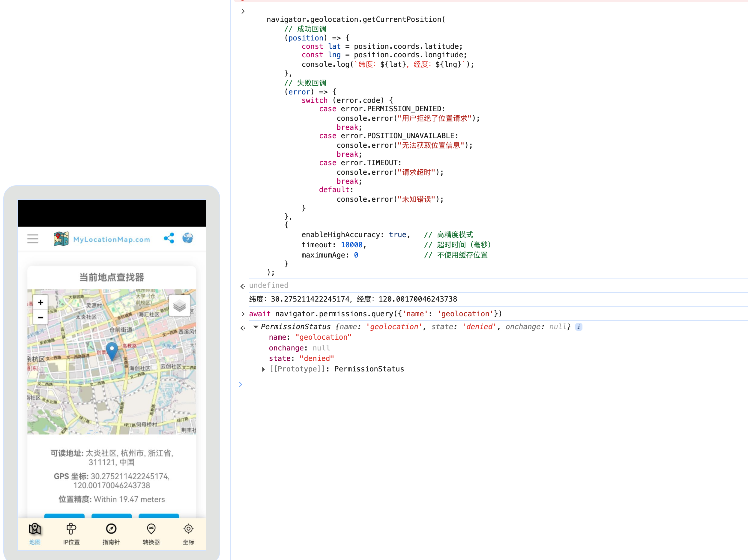
Task: Expand the [[Prototype]] entry
Action: (263, 369)
